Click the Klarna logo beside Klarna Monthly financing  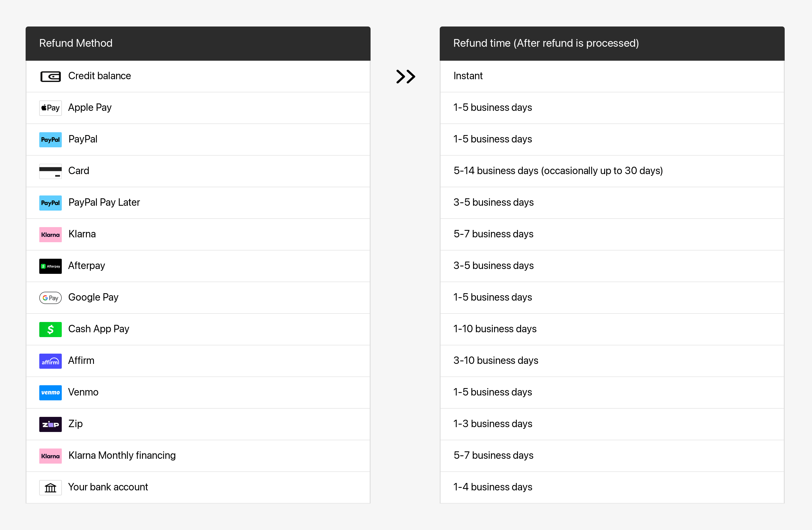[50, 456]
